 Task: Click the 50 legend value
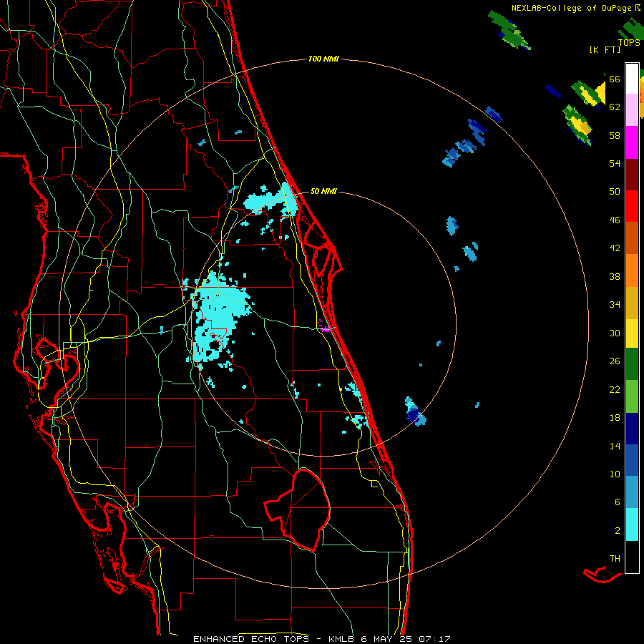pos(615,192)
